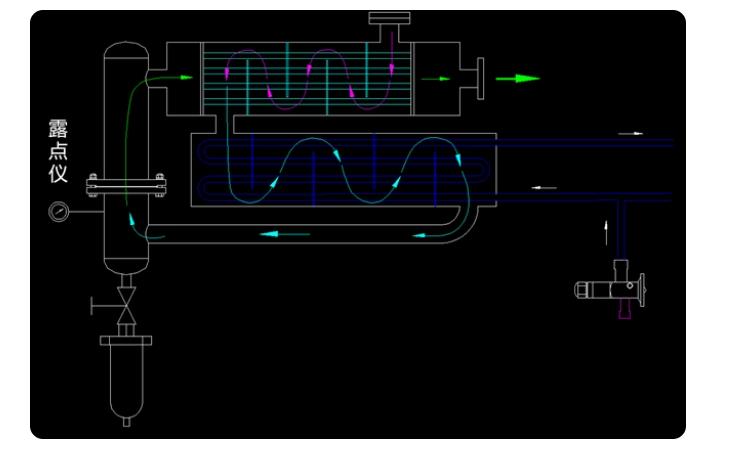The image size is (730, 458).
Task: Click the white right-pointing refrigerant arrow
Action: tap(630, 132)
